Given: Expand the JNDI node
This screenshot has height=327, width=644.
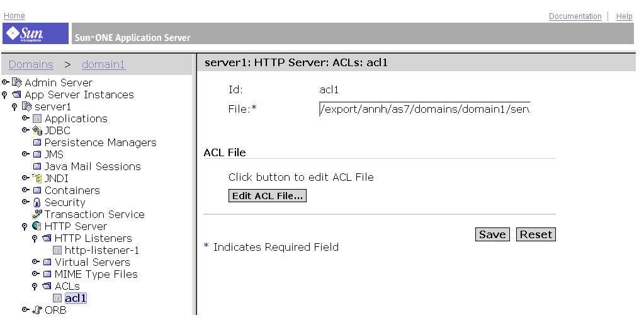Looking at the screenshot, I should [x=25, y=178].
